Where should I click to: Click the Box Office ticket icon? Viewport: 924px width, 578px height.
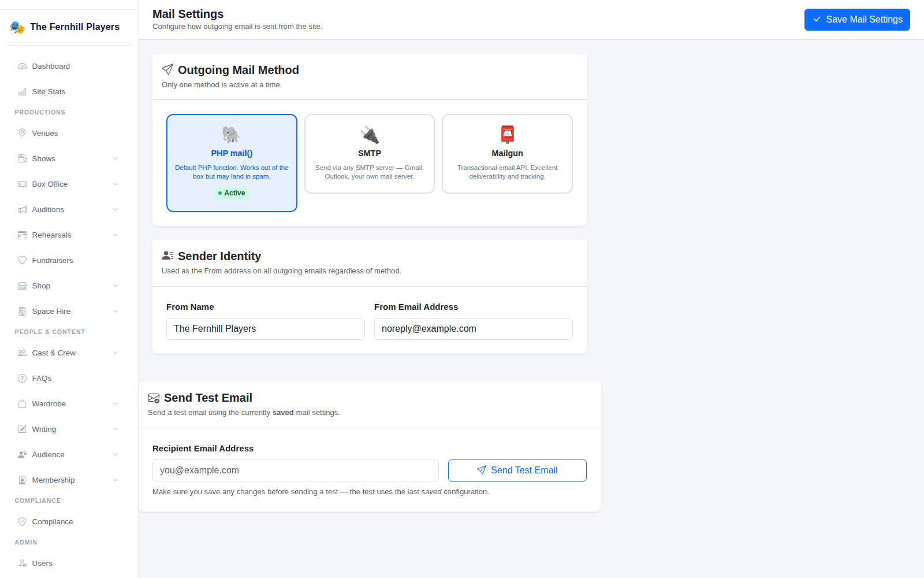click(22, 184)
